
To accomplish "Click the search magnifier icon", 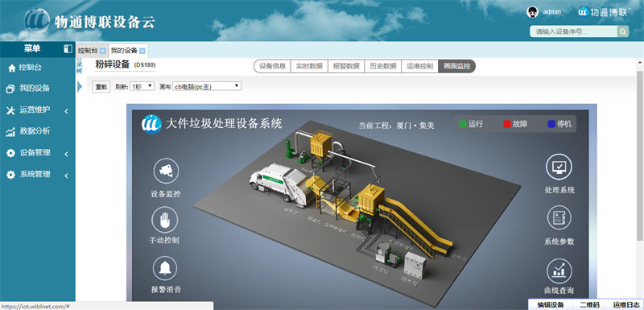I will click(623, 31).
